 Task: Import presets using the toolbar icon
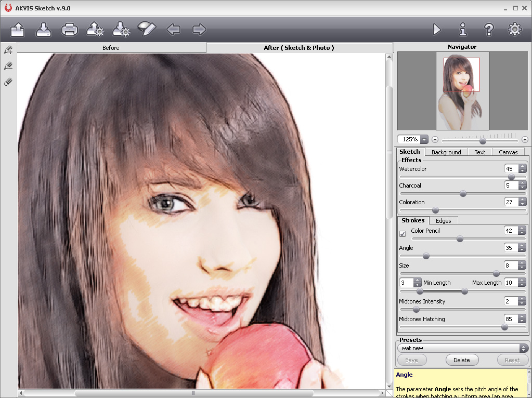(95, 30)
